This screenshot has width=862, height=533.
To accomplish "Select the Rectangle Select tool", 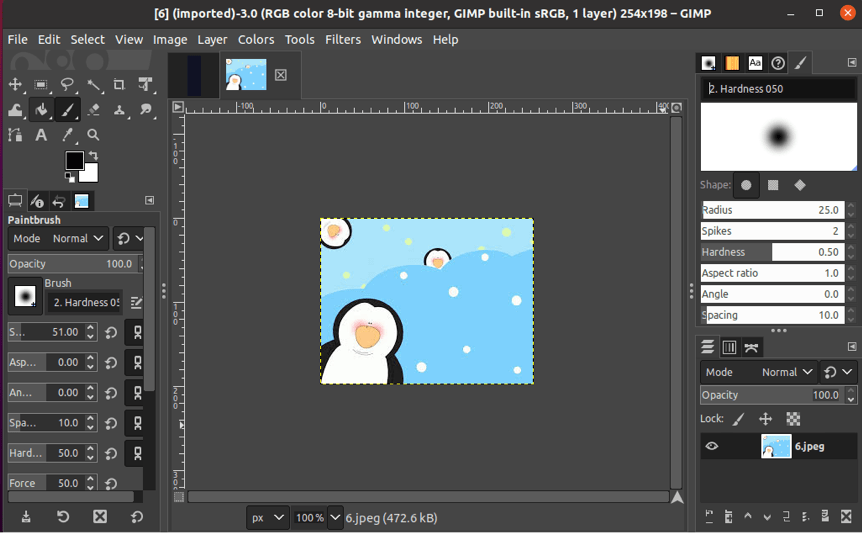I will [41, 84].
